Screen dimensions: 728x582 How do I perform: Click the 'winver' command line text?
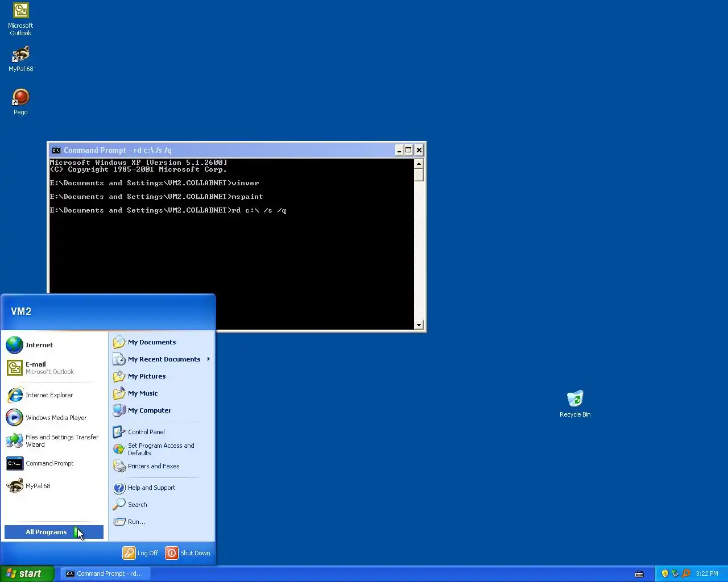pos(245,183)
